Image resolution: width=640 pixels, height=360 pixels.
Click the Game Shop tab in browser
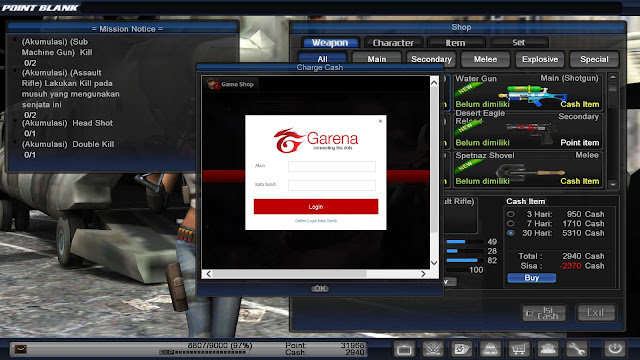point(231,84)
